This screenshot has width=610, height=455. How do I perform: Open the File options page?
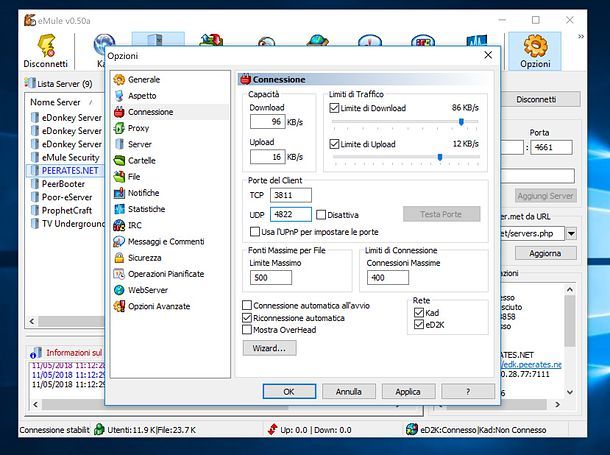pos(134,177)
